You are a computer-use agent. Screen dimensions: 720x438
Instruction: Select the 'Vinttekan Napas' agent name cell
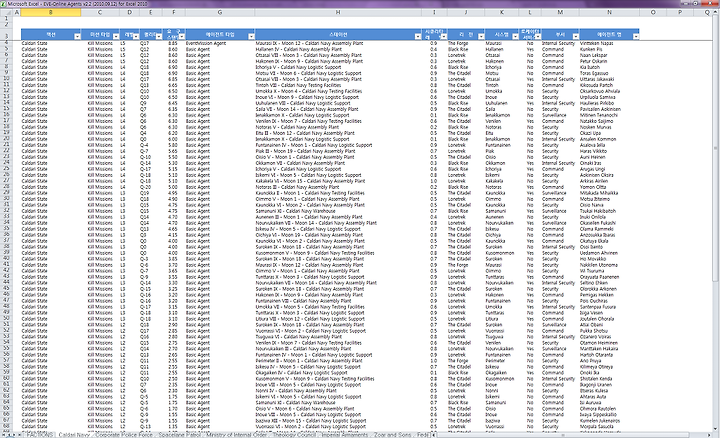(x=609, y=43)
